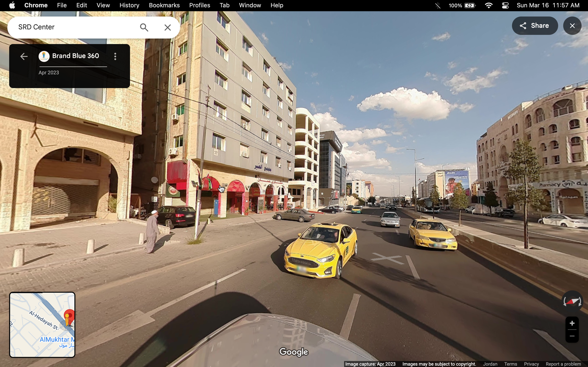Open the Terms link
This screenshot has height=367, width=588.
(510, 364)
